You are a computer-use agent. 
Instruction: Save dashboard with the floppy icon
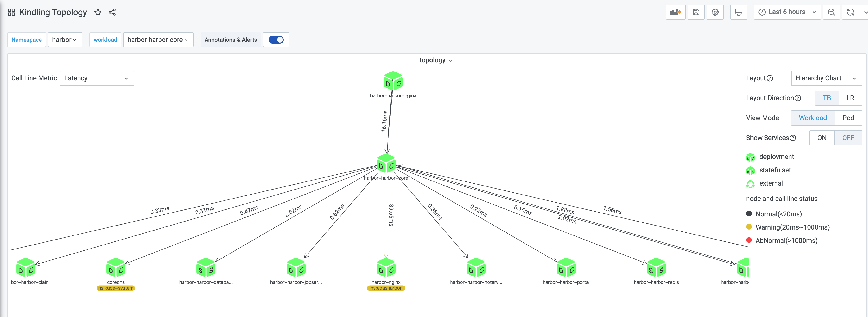(x=696, y=12)
